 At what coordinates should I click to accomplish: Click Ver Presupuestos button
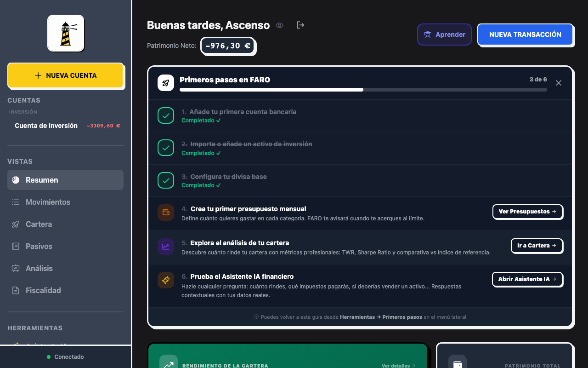pyautogui.click(x=527, y=212)
